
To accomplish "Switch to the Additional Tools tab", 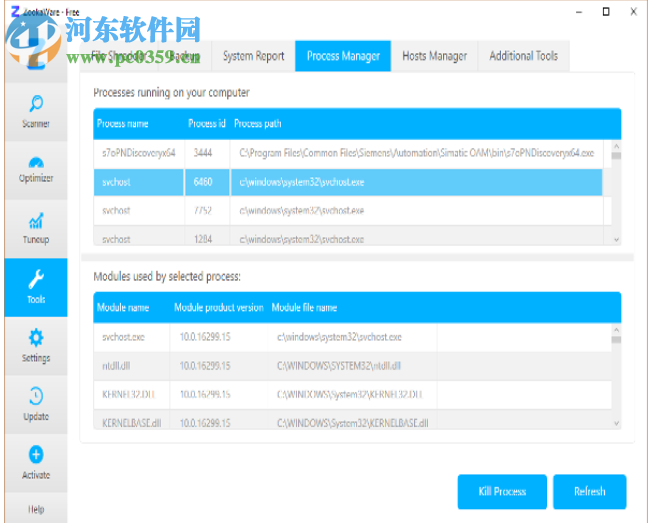I will [x=524, y=56].
